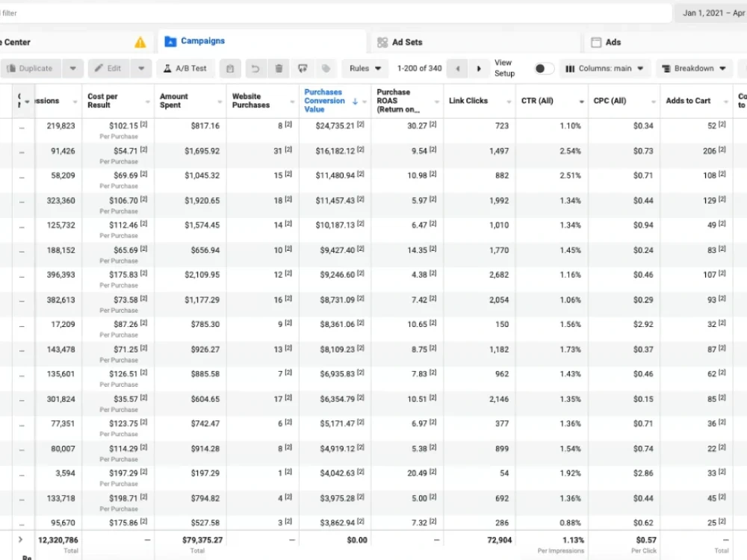
Task: Go to the previous results page arrow
Action: pyautogui.click(x=458, y=69)
